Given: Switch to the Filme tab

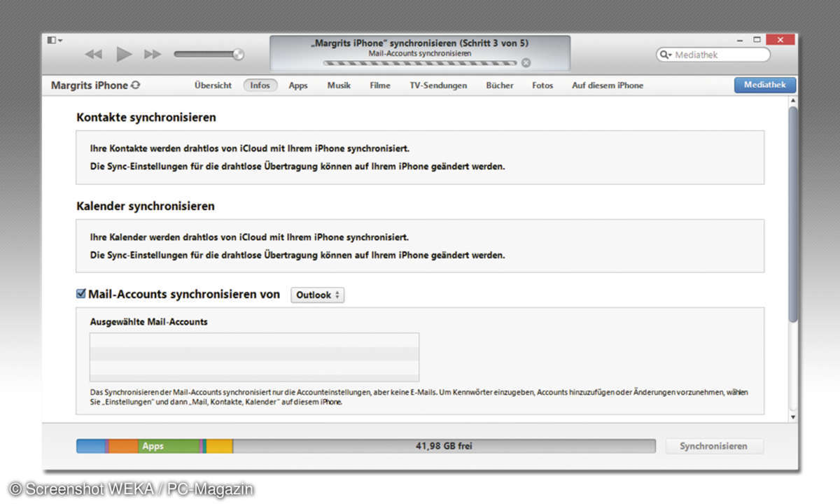Looking at the screenshot, I should tap(380, 85).
